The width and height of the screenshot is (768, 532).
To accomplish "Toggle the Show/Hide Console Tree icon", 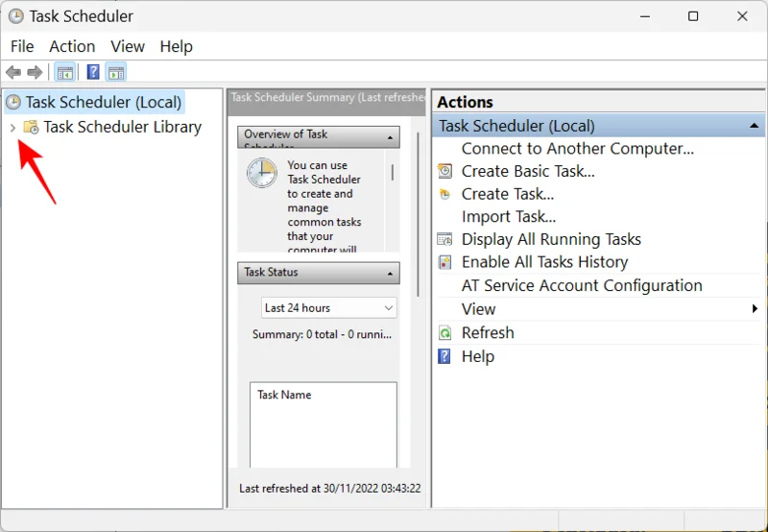I will pyautogui.click(x=65, y=73).
